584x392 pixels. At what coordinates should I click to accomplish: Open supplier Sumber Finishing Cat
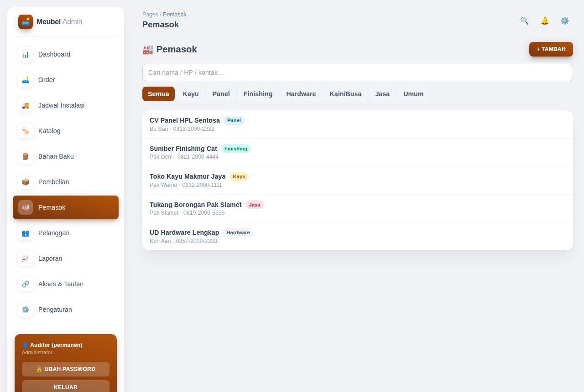coord(358,152)
